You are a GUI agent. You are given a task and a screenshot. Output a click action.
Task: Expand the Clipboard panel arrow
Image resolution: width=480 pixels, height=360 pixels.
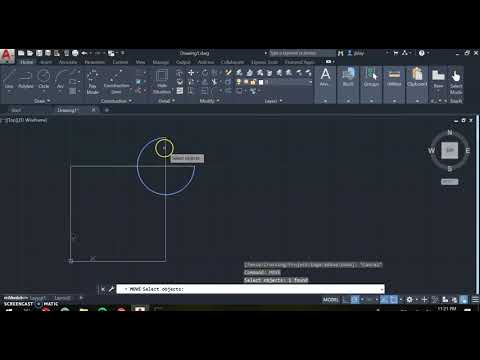[x=417, y=101]
